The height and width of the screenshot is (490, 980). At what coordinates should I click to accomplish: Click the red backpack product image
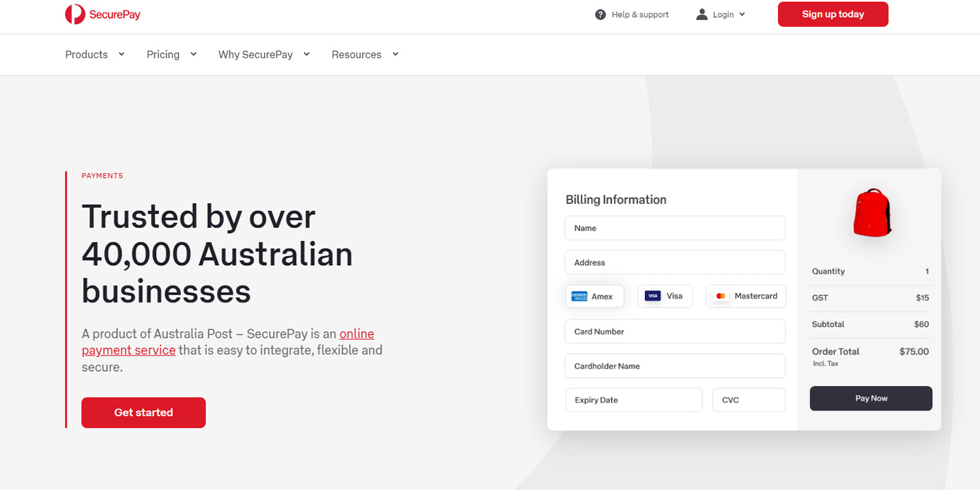click(x=872, y=212)
